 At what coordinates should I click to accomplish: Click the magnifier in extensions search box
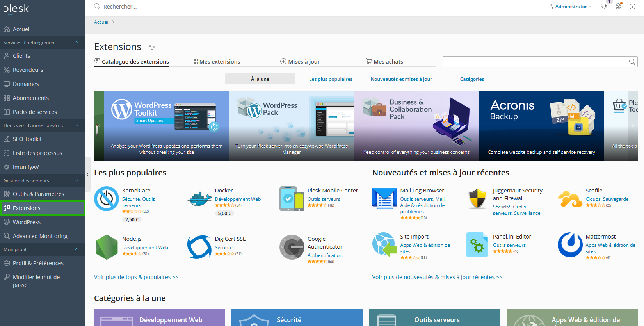tap(632, 62)
